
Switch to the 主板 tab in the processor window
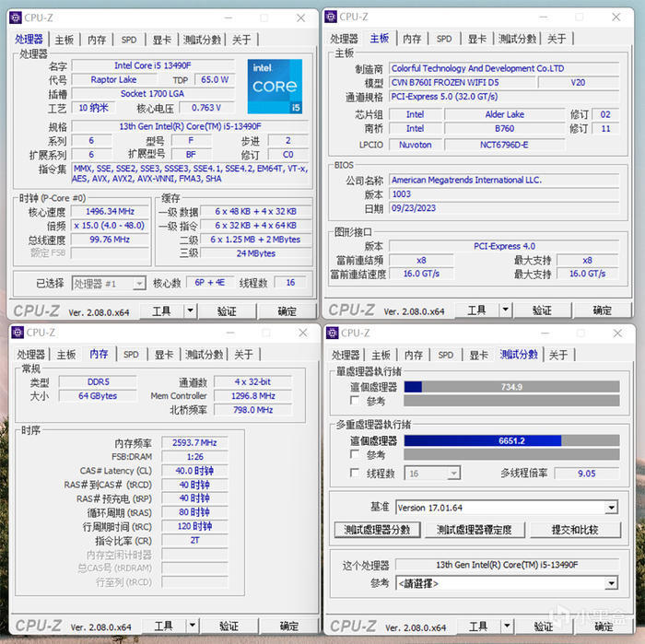point(64,40)
